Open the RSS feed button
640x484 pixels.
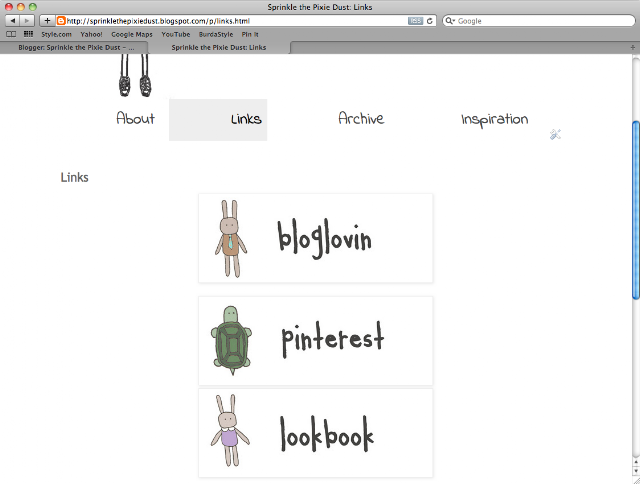(416, 21)
